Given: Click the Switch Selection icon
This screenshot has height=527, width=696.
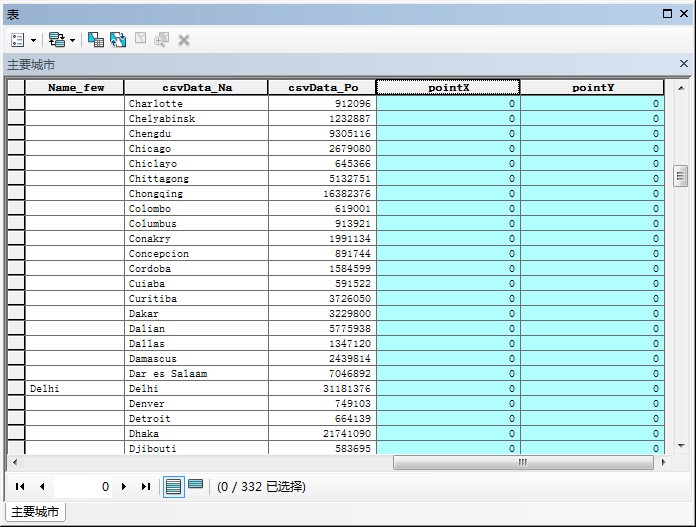Looking at the screenshot, I should click(118, 40).
